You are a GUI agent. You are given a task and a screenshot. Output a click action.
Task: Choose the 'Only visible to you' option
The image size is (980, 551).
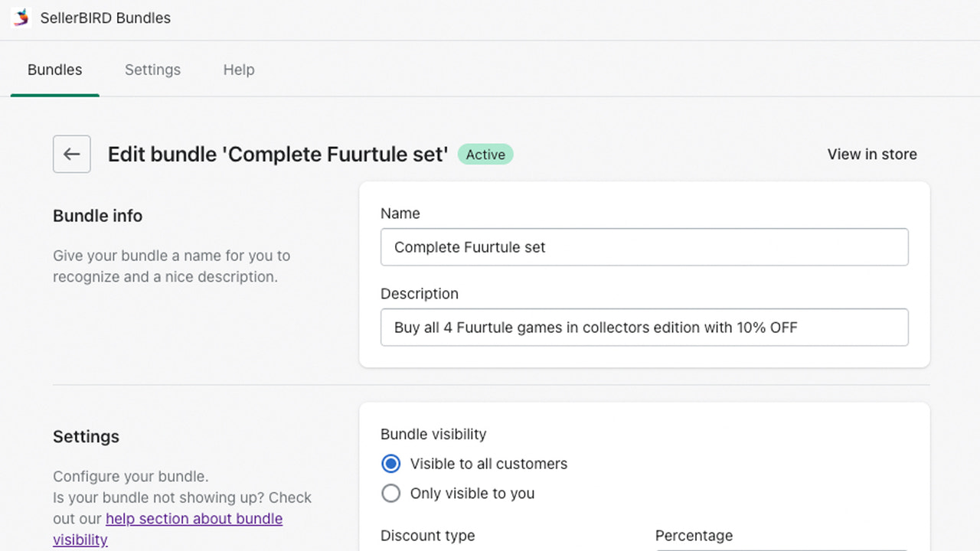pos(391,494)
